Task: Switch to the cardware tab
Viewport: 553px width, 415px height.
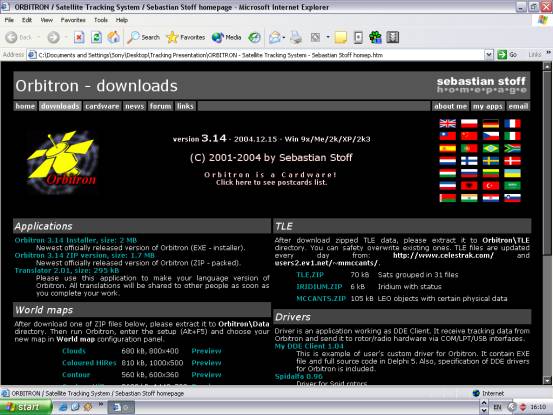Action: (x=102, y=106)
